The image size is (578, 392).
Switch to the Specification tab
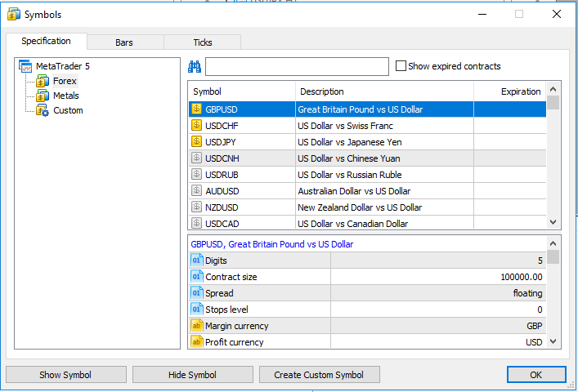(46, 41)
